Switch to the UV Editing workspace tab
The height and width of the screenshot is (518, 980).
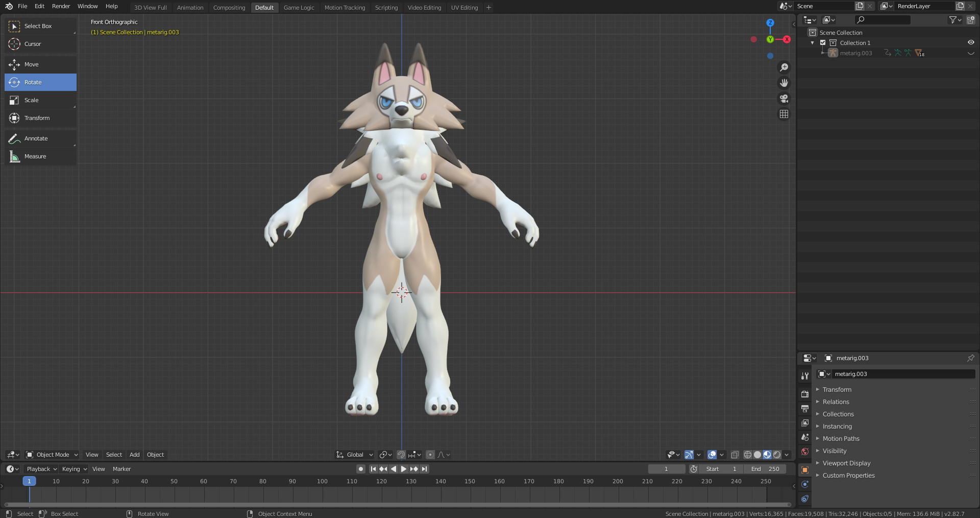coord(464,8)
